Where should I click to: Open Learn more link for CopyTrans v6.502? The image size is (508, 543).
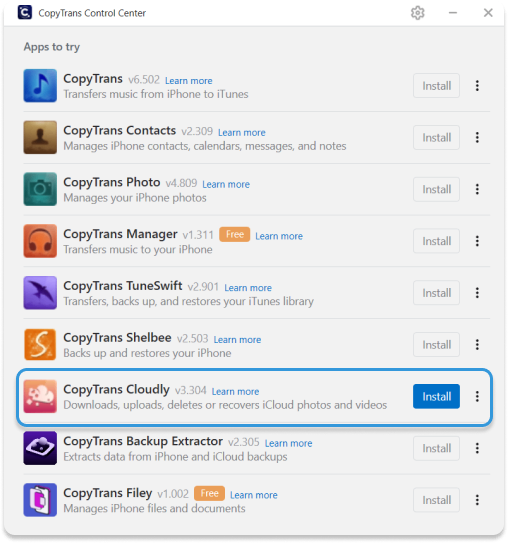tap(189, 81)
